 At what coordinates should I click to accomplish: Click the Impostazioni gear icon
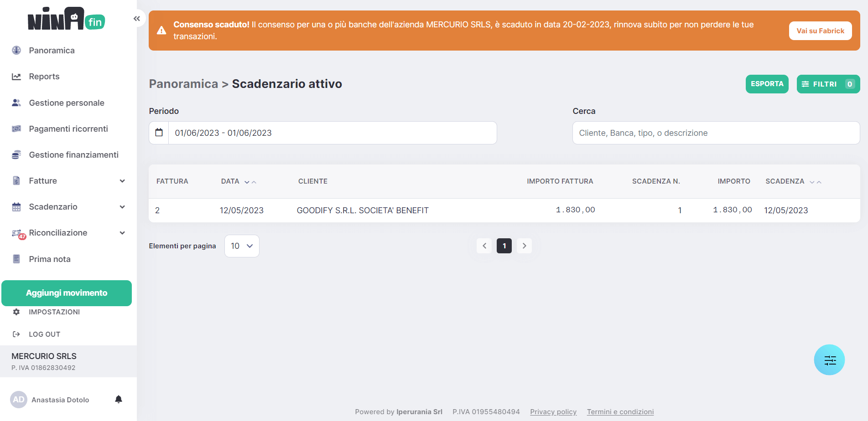click(x=16, y=312)
